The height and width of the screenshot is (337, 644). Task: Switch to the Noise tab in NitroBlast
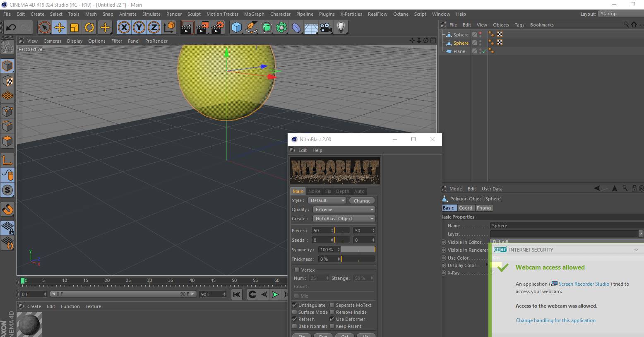314,191
